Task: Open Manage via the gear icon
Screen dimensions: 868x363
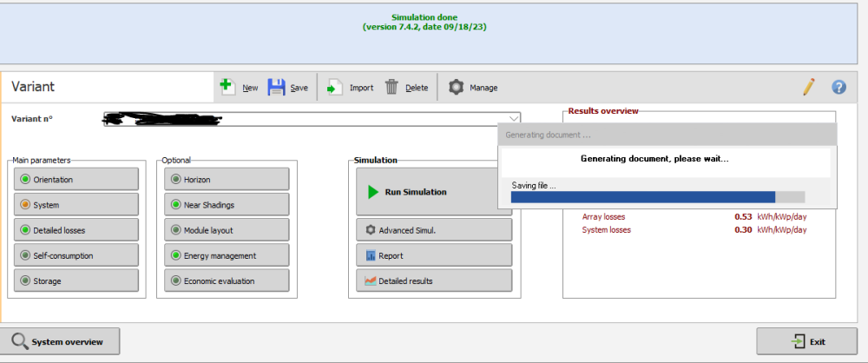Action: pos(456,87)
